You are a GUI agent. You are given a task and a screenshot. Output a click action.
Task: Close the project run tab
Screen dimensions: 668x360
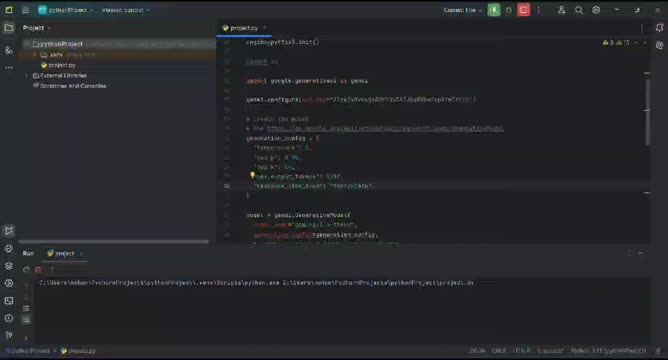(81, 253)
